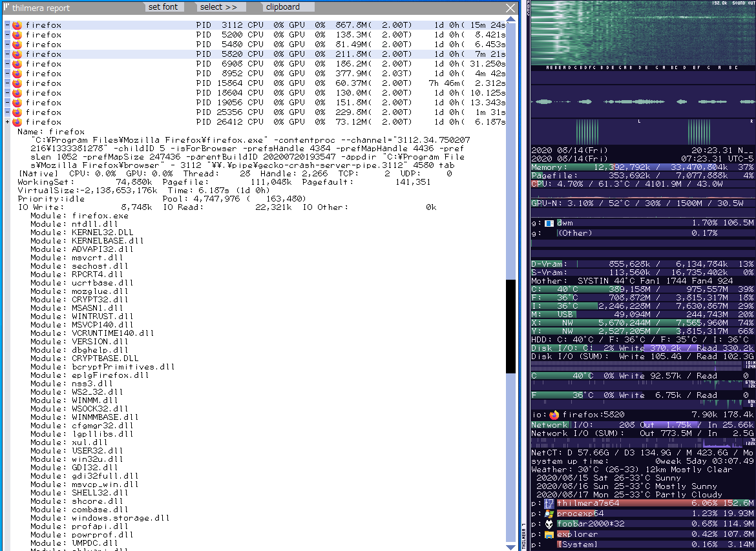The height and width of the screenshot is (551, 756).
Task: Click procexp64 process icon
Action: tap(549, 514)
